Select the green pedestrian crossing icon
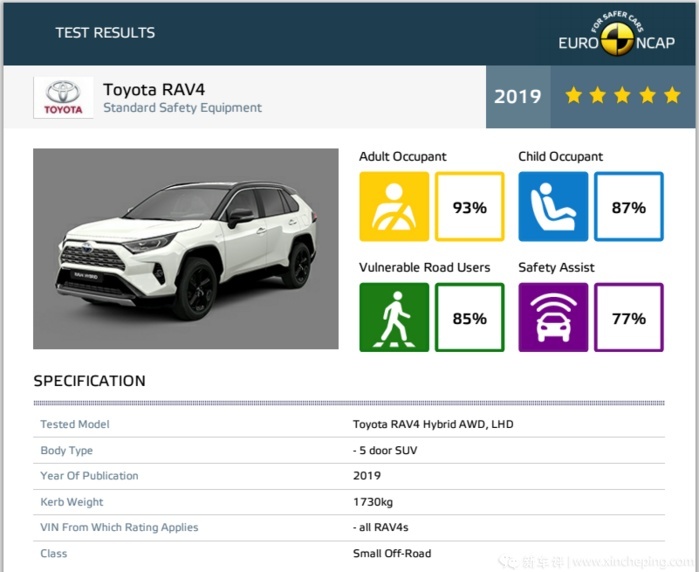699x572 pixels. (x=394, y=317)
